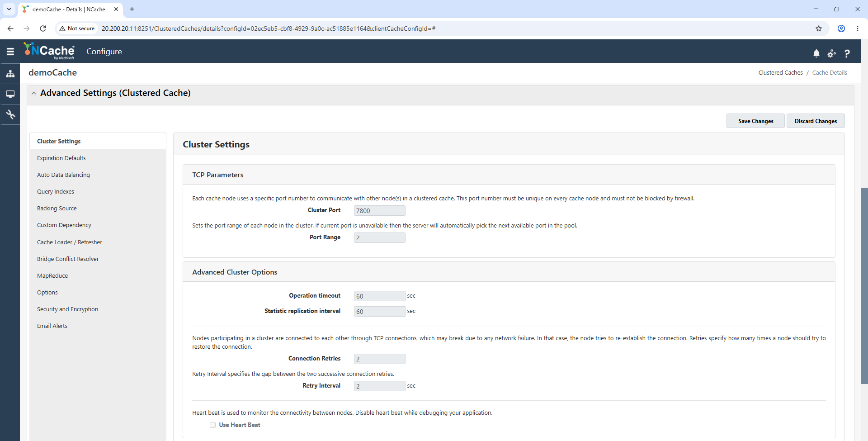
Task: Open the hamburger navigation menu
Action: tap(10, 52)
